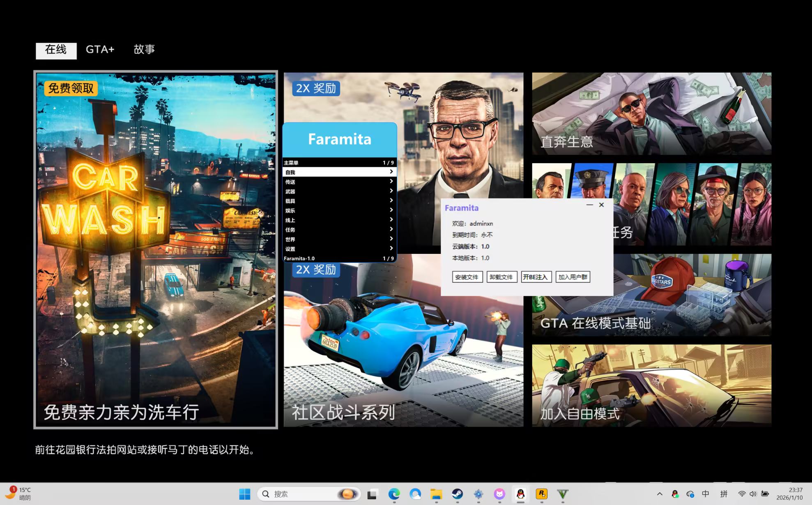
Task: Open the volume control in system tray
Action: click(753, 494)
